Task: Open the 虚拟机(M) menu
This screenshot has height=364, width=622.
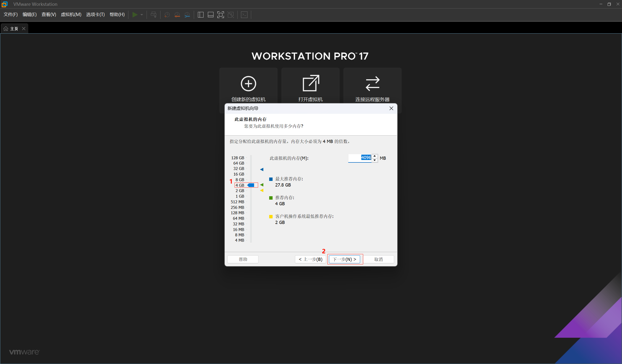Action: pos(71,15)
